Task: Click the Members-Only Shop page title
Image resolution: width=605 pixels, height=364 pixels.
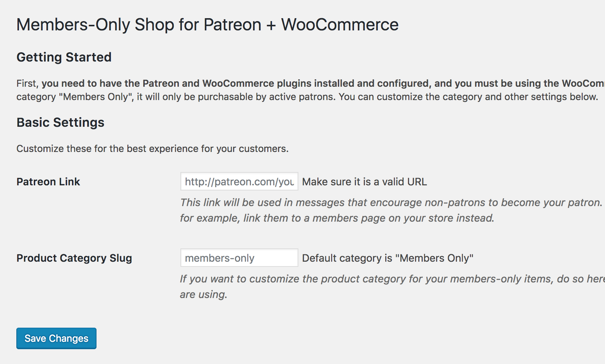Action: (x=207, y=25)
